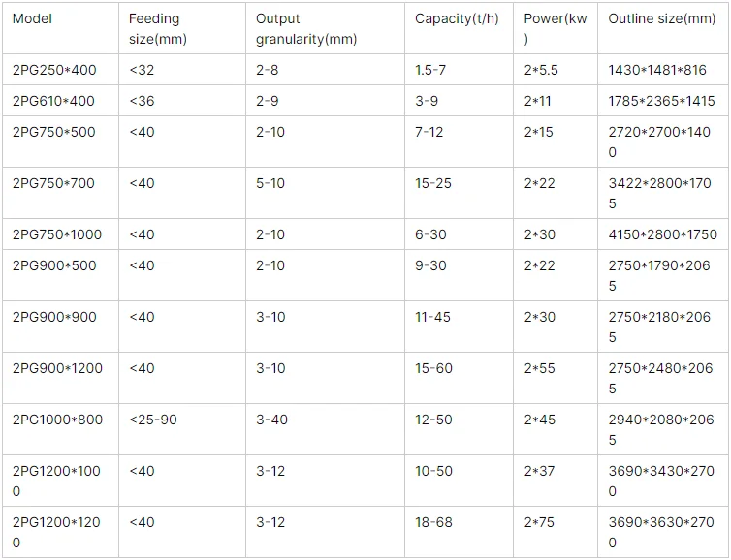This screenshot has height=560, width=731.
Task: Click the 4150*2800*1750 outline size cell
Action: coord(663,234)
